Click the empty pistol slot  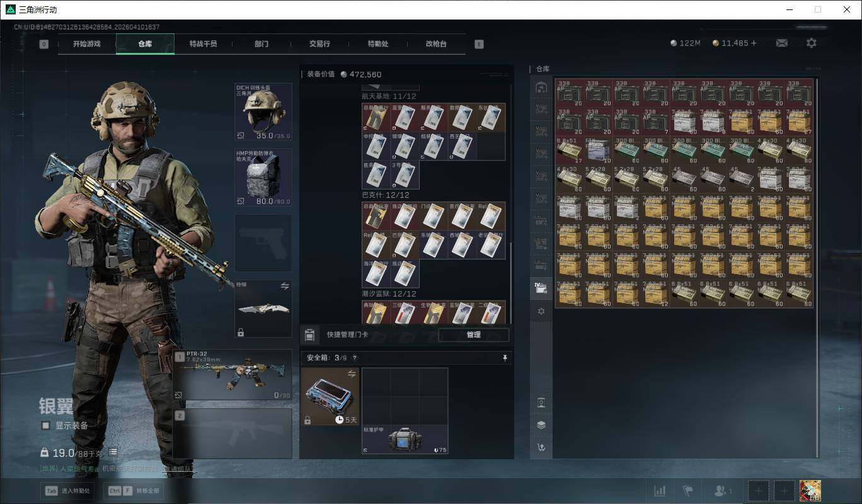pos(263,243)
